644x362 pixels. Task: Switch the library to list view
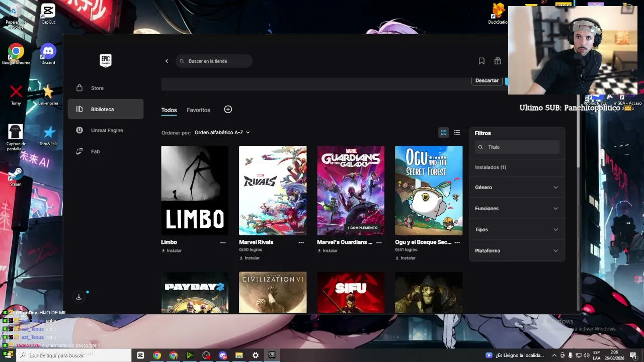click(x=457, y=133)
